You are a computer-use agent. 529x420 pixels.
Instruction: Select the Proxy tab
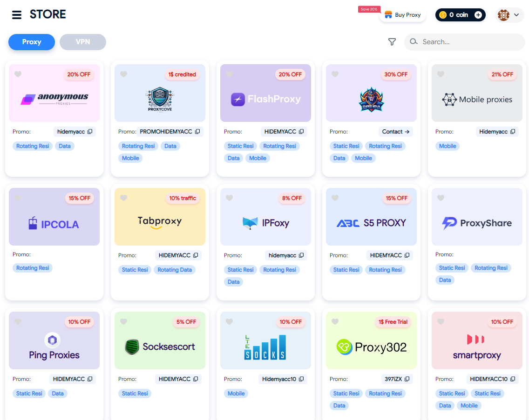tap(32, 42)
